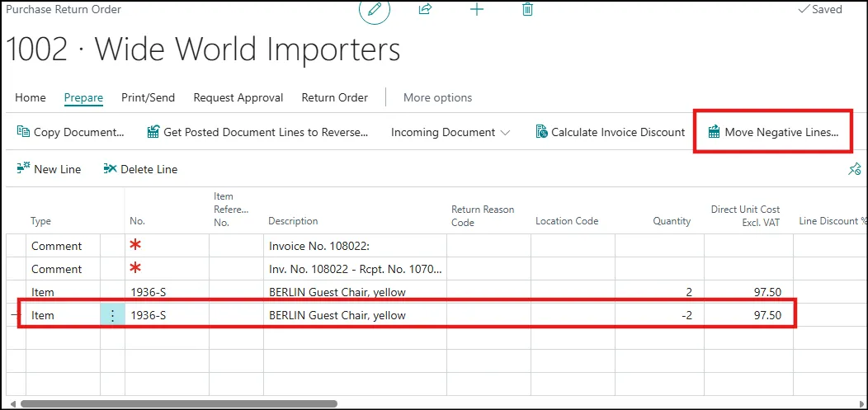Screen dimensions: 868x410
Task: Click the 1936-S cell in quantity 2 row
Action: [167, 292]
